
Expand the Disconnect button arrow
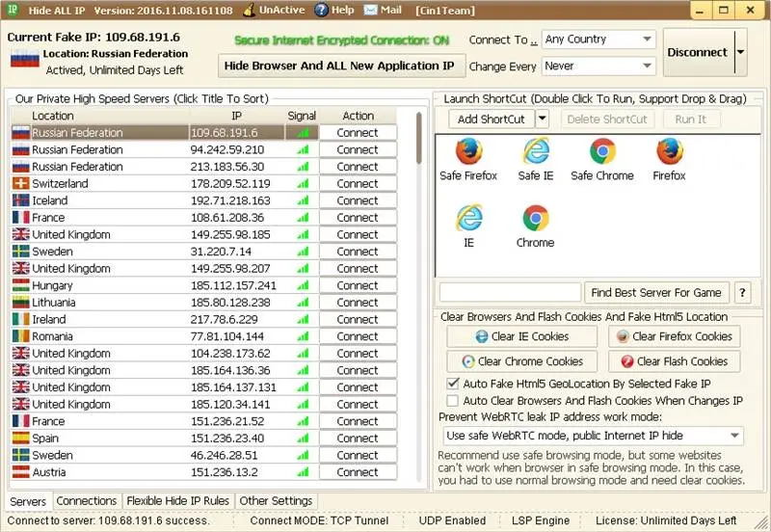tap(740, 52)
